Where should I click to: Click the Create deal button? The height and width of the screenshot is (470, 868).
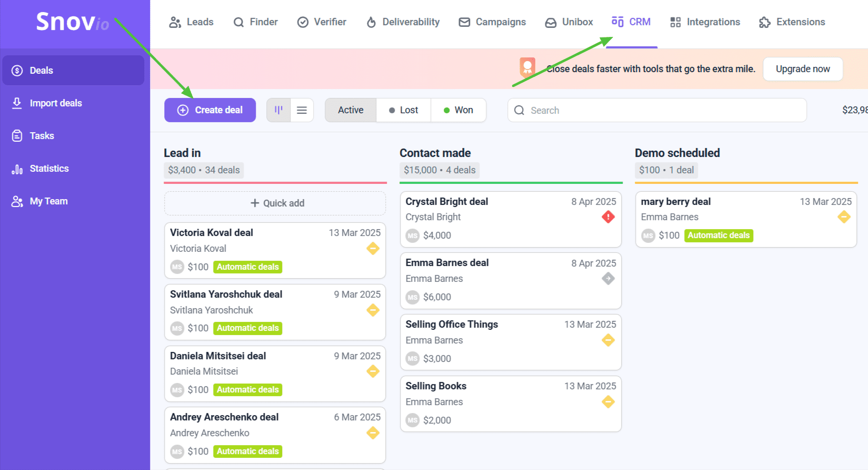[210, 110]
